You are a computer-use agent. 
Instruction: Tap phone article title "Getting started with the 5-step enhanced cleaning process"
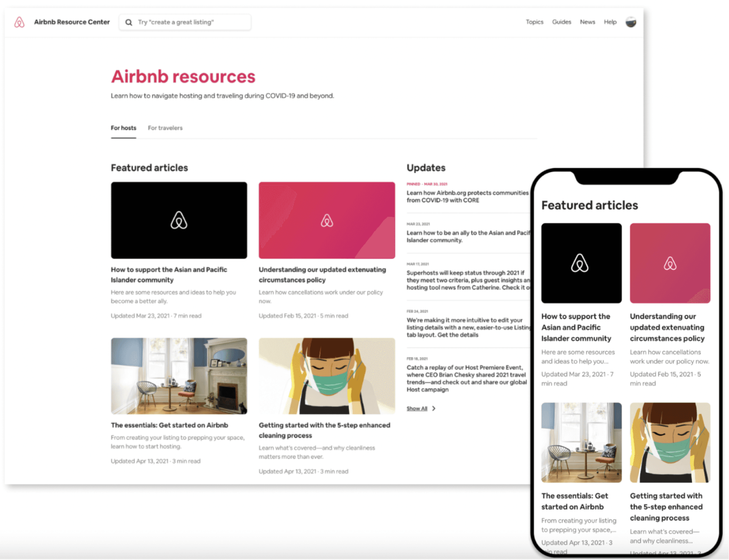(666, 507)
